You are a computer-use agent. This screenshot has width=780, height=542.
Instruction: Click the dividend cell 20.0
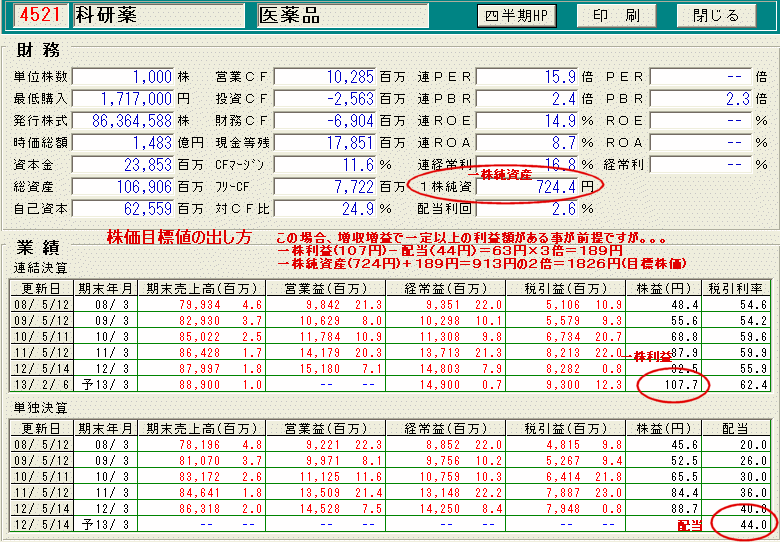click(735, 445)
